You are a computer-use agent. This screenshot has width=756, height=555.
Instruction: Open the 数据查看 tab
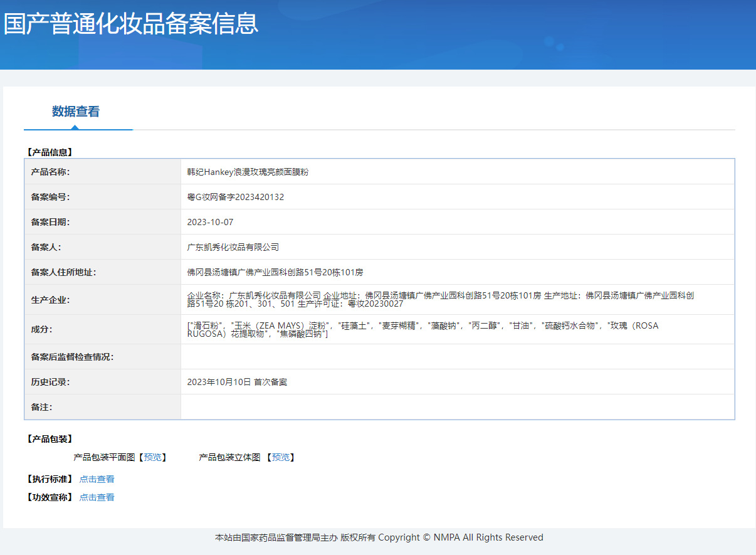[x=76, y=112]
